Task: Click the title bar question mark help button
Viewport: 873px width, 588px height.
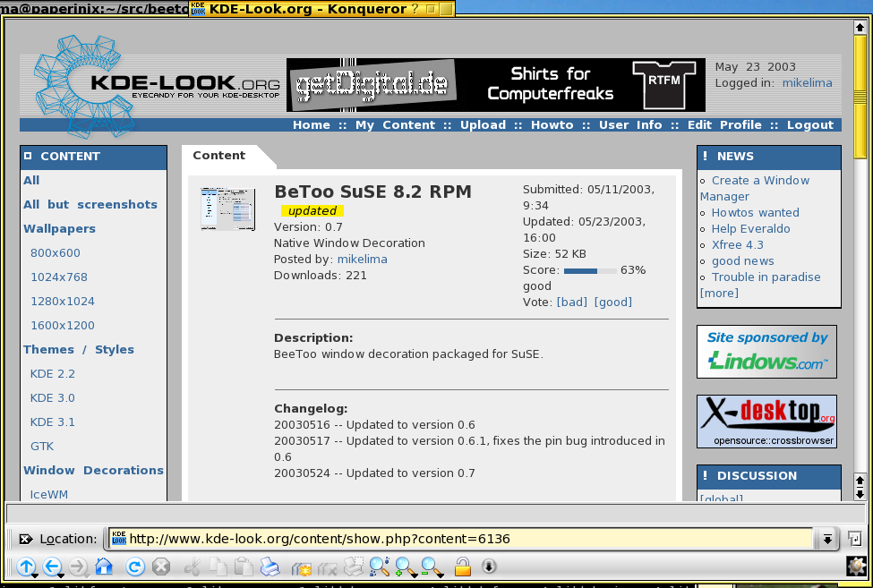Action: pos(415,8)
